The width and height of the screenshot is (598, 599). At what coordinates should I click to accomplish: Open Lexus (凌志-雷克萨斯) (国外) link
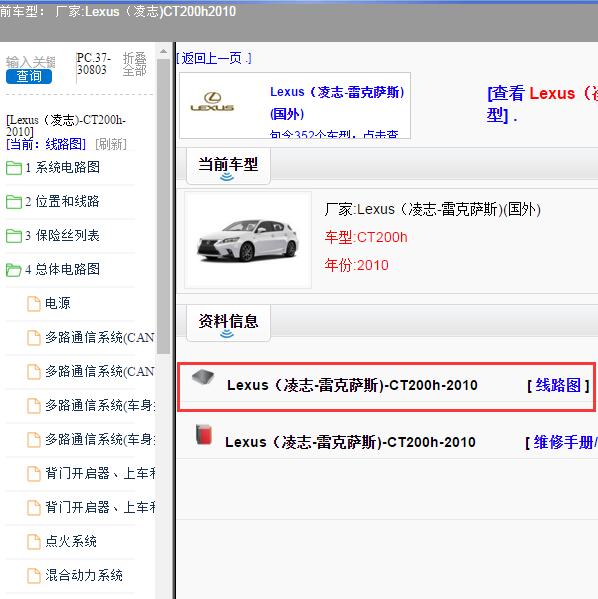pos(337,103)
